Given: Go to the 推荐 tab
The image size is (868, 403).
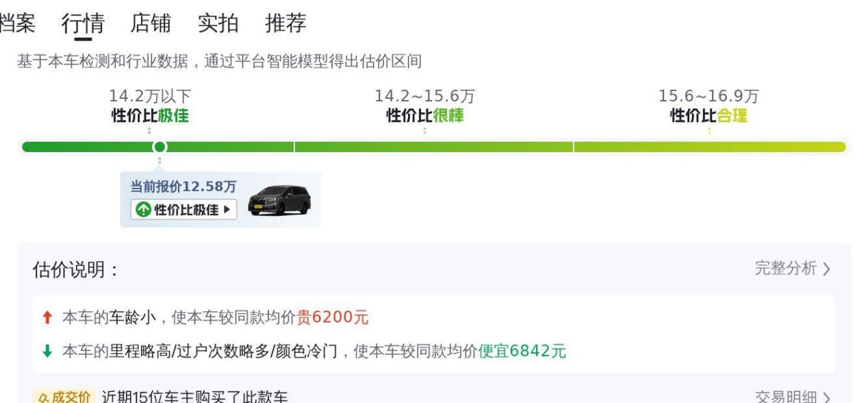Looking at the screenshot, I should click(285, 23).
